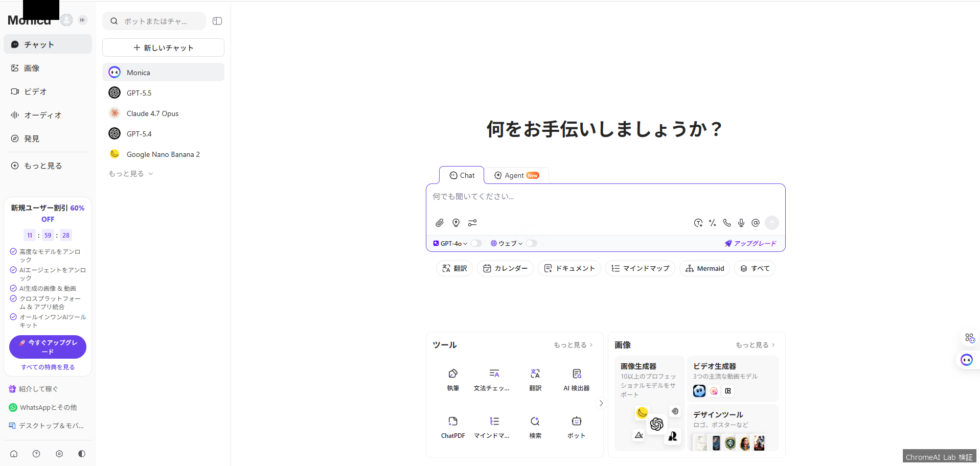980x466 pixels.
Task: Toggle dark/light theme icon
Action: click(x=82, y=454)
